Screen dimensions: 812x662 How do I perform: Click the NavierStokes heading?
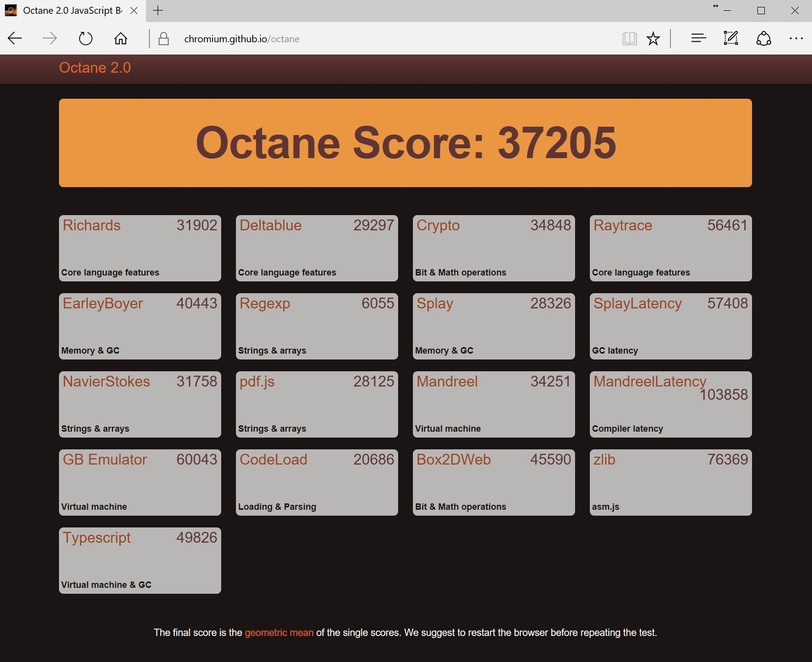[107, 382]
